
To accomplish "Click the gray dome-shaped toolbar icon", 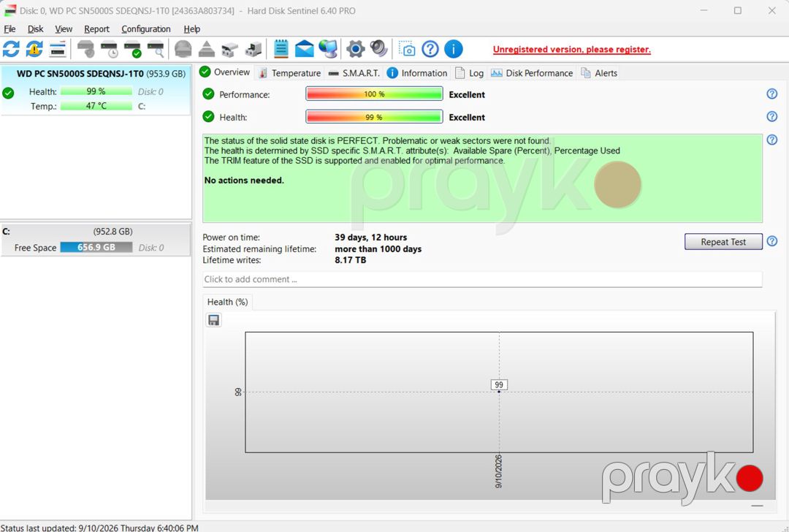I will click(183, 49).
